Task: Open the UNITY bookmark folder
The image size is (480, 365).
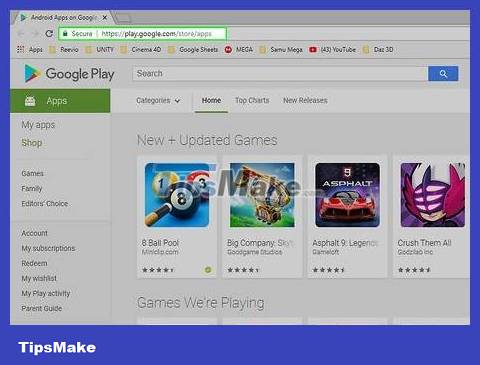Action: point(99,50)
